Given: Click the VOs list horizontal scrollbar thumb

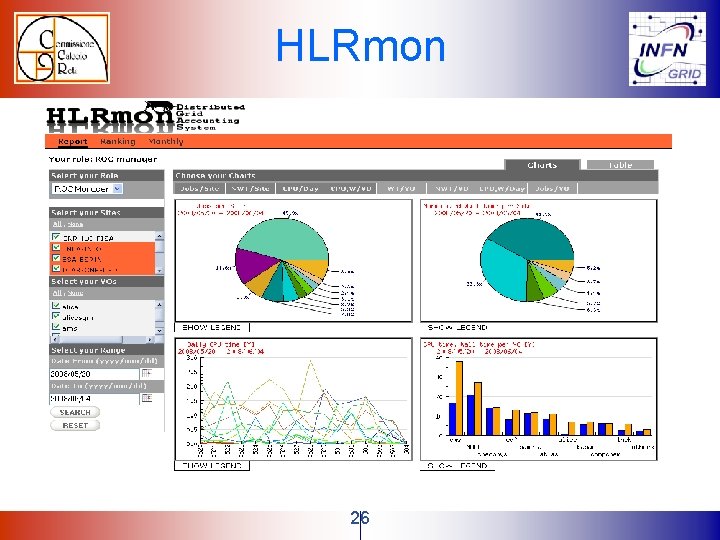Looking at the screenshot, I should pyautogui.click(x=91, y=339).
